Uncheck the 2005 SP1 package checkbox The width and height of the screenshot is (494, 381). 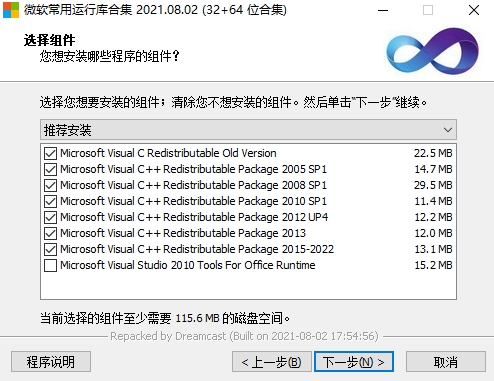(x=50, y=169)
